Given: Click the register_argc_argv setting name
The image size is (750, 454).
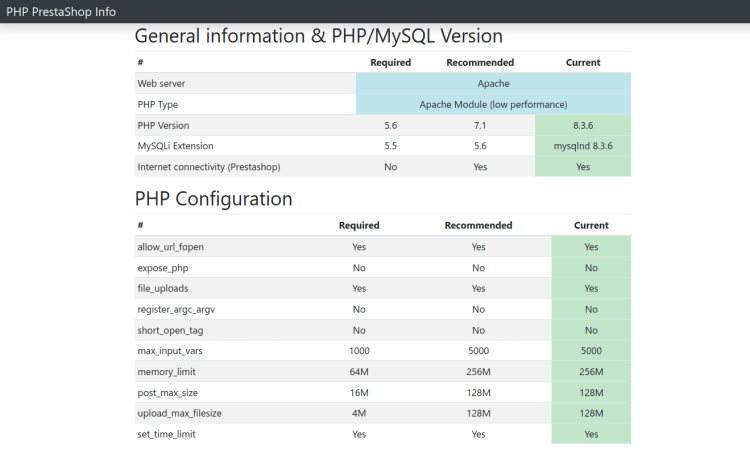Looking at the screenshot, I should tap(176, 310).
